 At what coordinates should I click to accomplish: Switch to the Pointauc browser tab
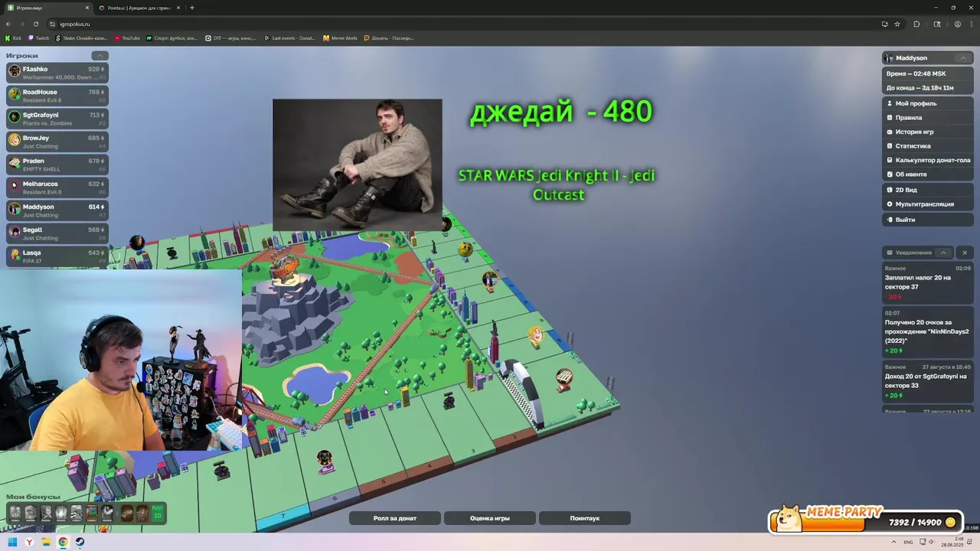pos(138,8)
